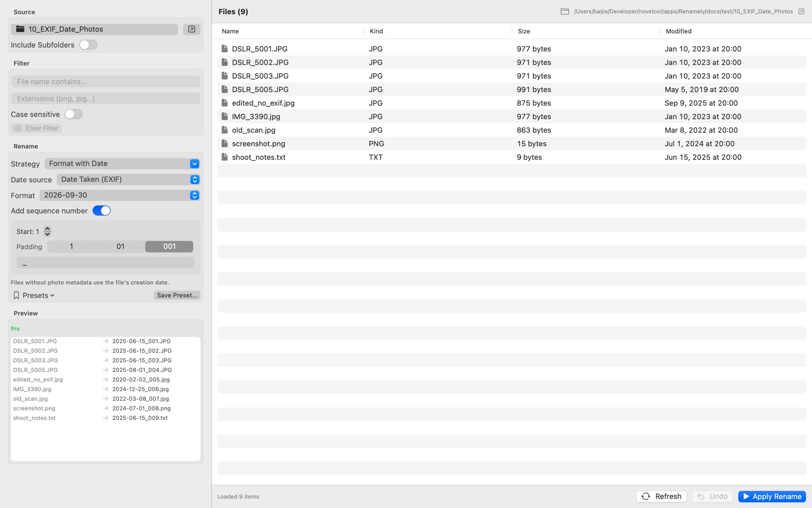Open the Format date dropdown
The height and width of the screenshot is (508, 812).
[x=120, y=195]
